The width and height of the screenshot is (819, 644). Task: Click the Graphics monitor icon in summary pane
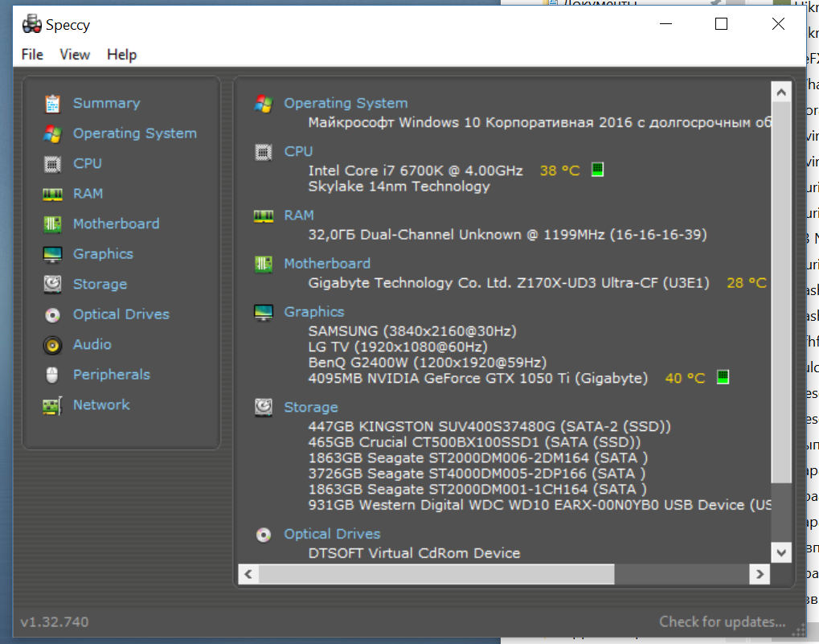(x=264, y=312)
